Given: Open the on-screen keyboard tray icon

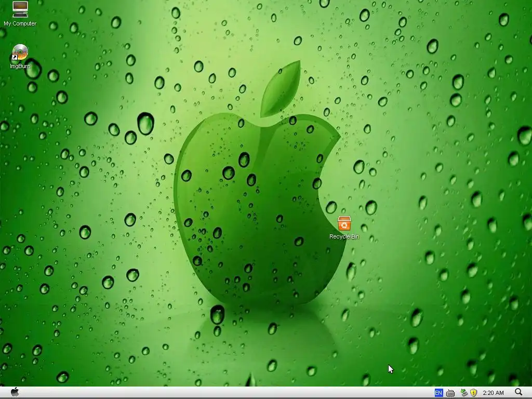Looking at the screenshot, I should [x=450, y=393].
